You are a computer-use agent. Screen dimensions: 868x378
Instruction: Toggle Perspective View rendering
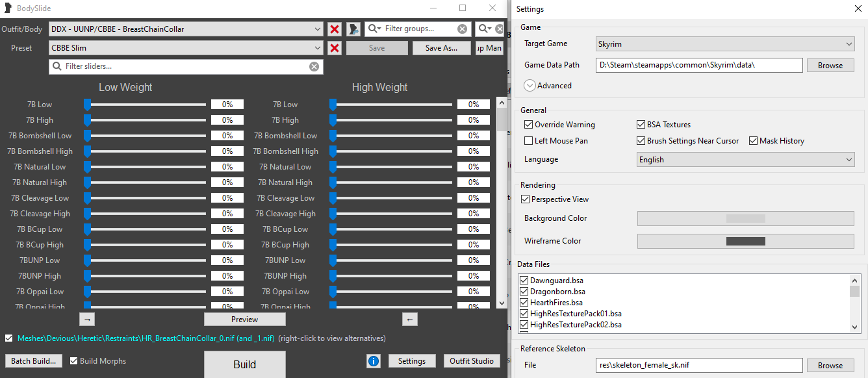click(x=525, y=199)
